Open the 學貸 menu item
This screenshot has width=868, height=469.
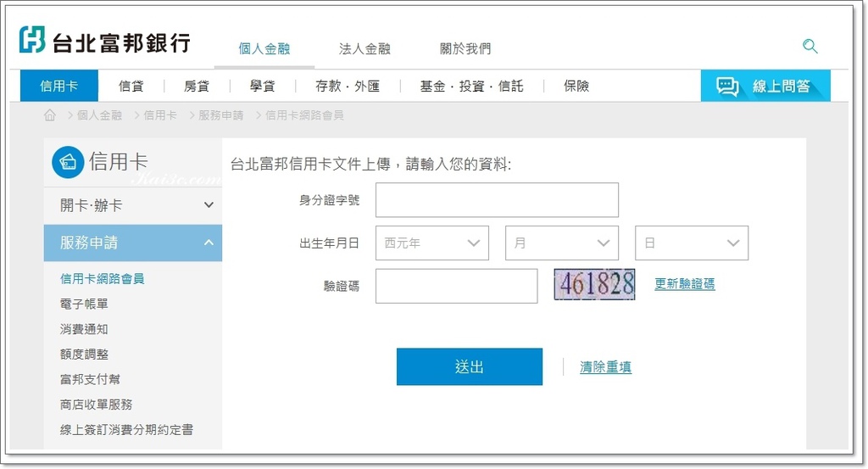263,86
